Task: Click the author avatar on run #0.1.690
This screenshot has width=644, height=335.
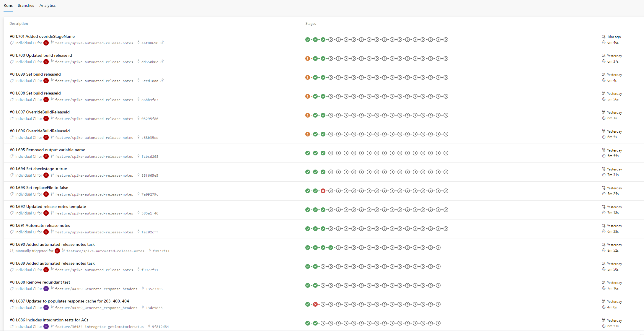Action: click(57, 251)
